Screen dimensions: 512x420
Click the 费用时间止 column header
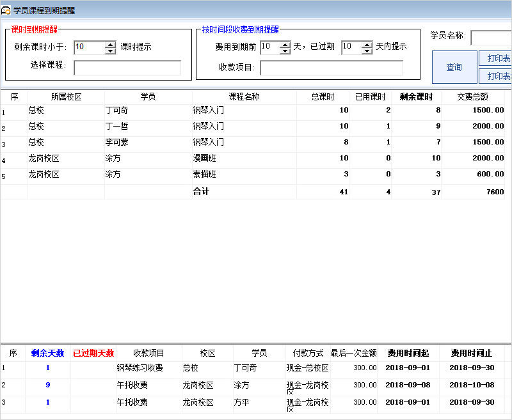(x=472, y=353)
